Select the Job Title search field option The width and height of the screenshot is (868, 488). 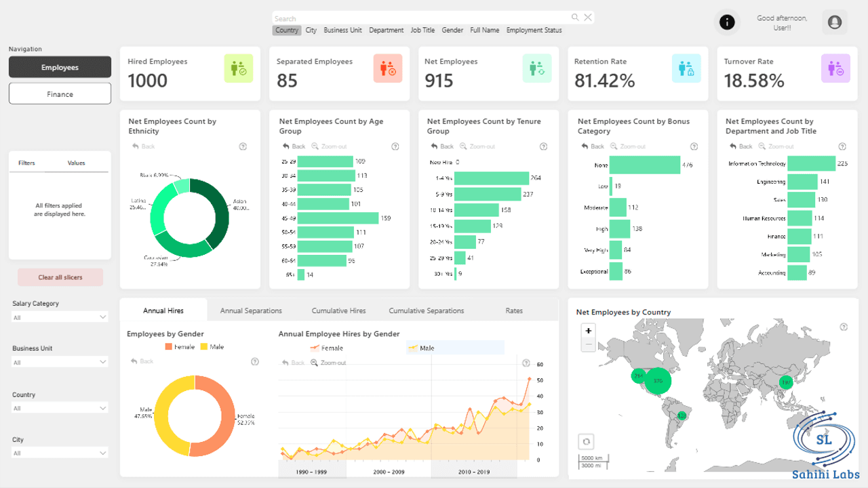click(422, 30)
